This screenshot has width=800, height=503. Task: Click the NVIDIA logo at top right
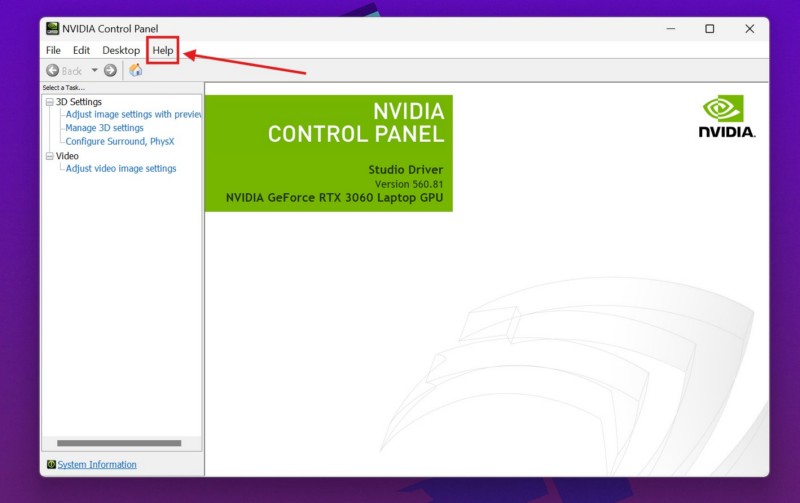pos(727,117)
